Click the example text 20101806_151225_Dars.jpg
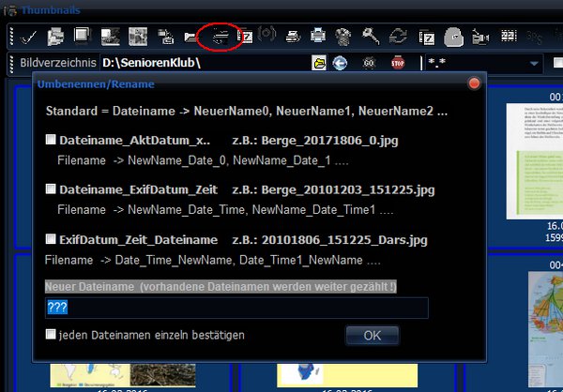Image resolution: width=563 pixels, height=392 pixels. tap(344, 240)
